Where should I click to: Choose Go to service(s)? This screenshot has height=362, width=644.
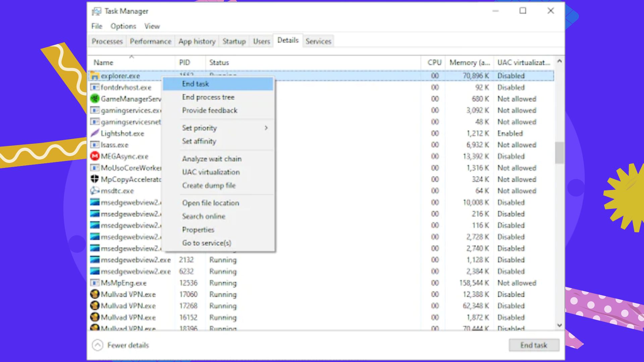tap(218, 243)
